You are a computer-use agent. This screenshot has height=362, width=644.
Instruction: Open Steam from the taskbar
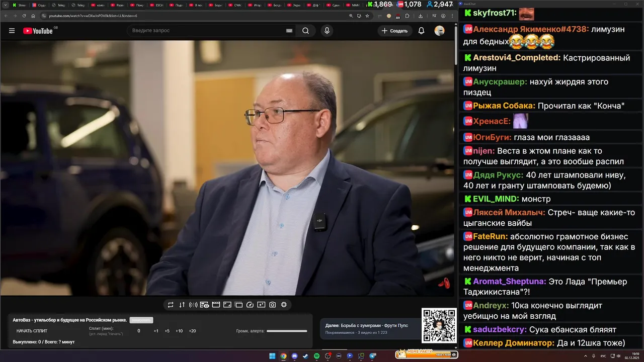pos(305,356)
